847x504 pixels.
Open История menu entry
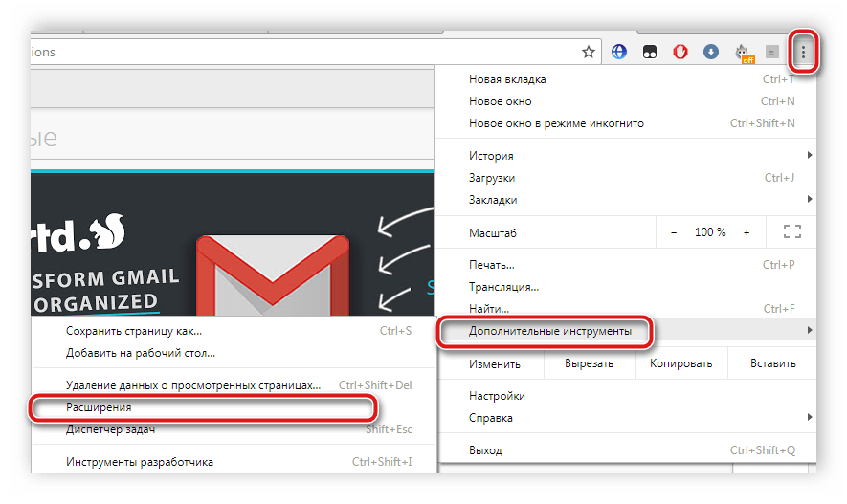click(627, 156)
